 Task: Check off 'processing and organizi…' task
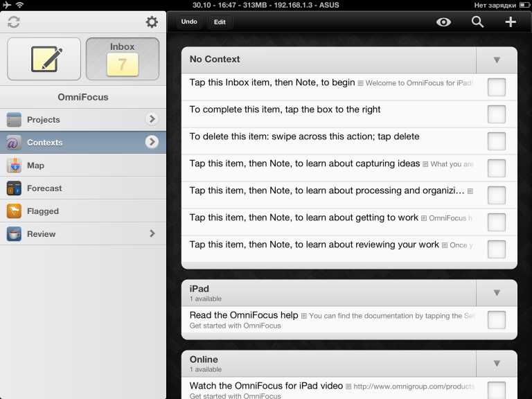tap(497, 195)
